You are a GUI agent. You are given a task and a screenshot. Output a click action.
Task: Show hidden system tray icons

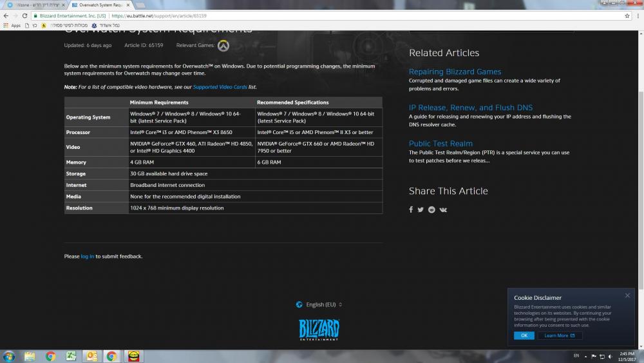coord(585,357)
